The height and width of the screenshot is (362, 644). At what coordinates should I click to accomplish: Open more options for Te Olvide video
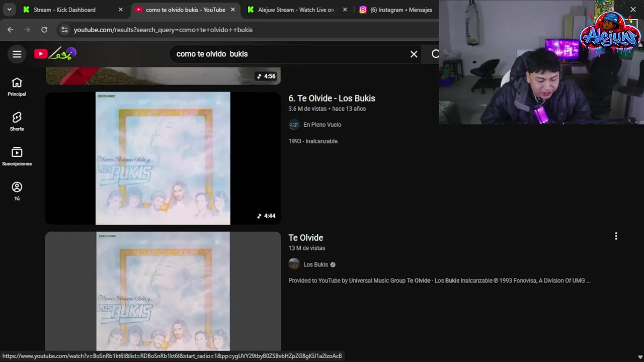(x=616, y=236)
